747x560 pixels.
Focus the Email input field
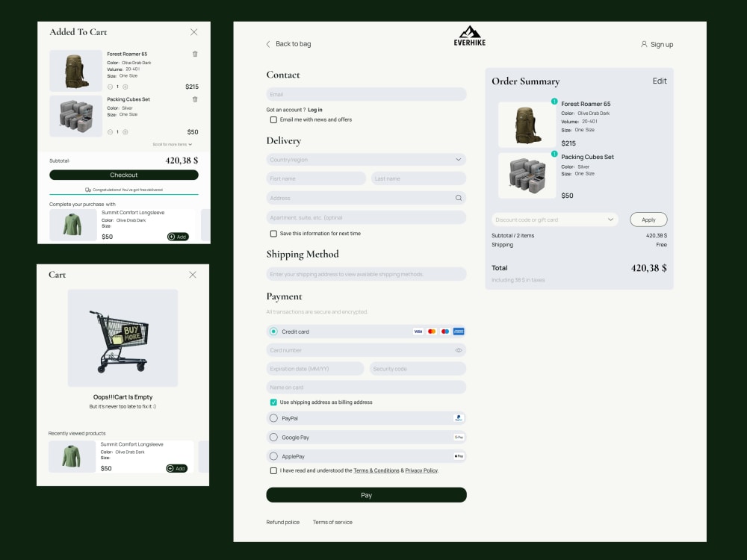tap(366, 94)
